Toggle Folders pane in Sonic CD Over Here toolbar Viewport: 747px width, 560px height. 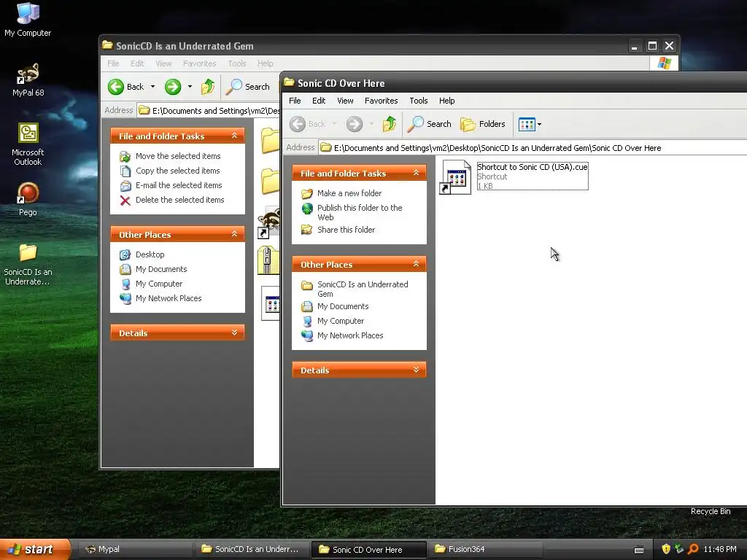(x=483, y=124)
